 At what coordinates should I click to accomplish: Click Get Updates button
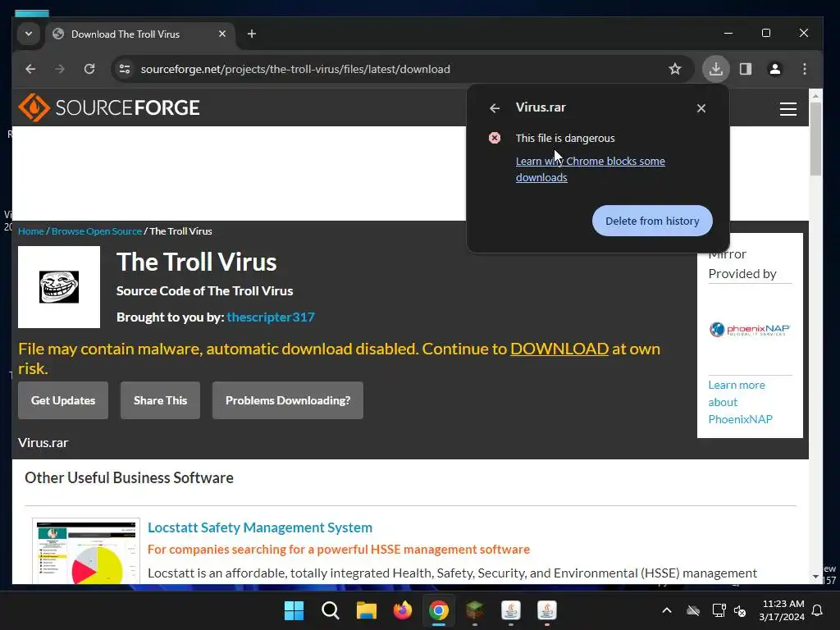click(x=62, y=400)
